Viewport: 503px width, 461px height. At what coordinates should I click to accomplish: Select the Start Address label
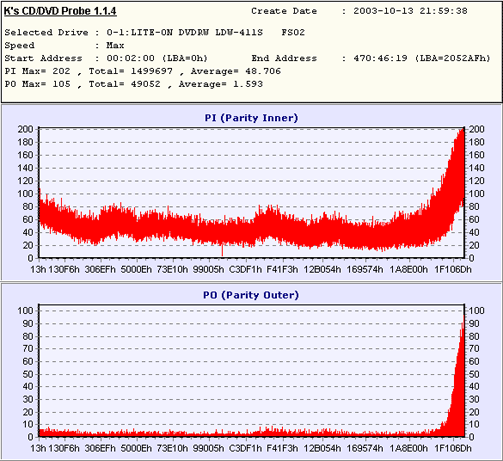tap(43, 58)
